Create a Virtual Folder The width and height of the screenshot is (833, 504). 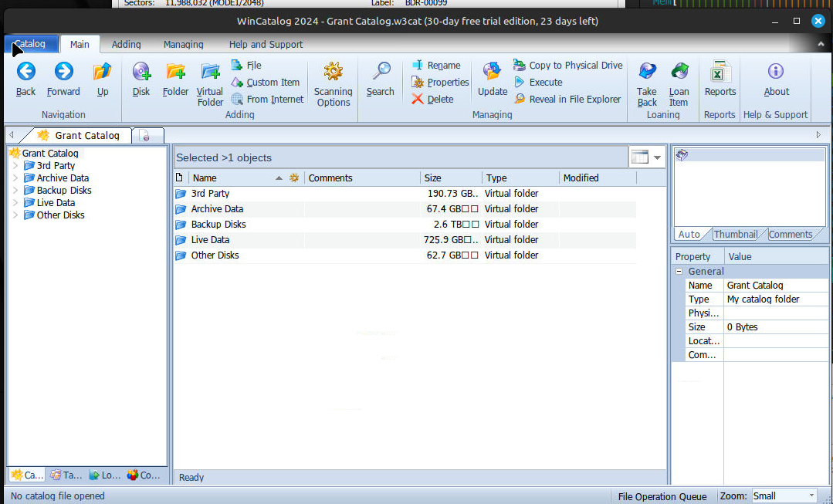pyautogui.click(x=210, y=84)
